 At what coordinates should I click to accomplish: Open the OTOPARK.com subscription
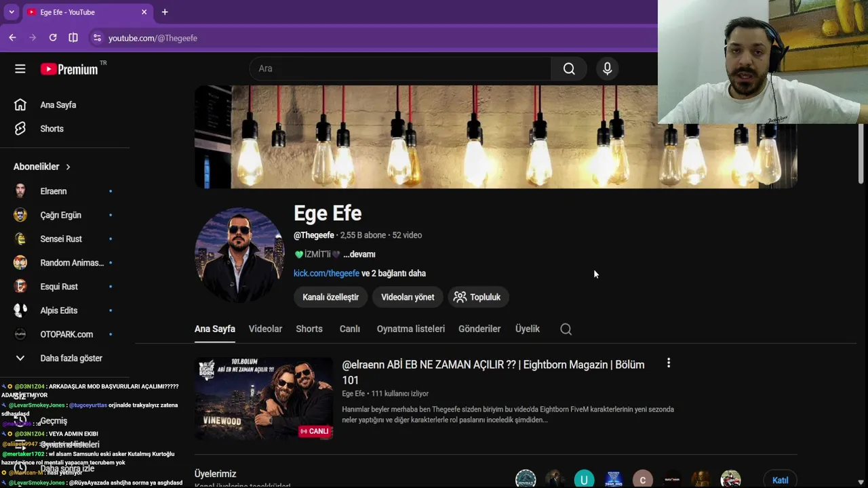pos(65,334)
